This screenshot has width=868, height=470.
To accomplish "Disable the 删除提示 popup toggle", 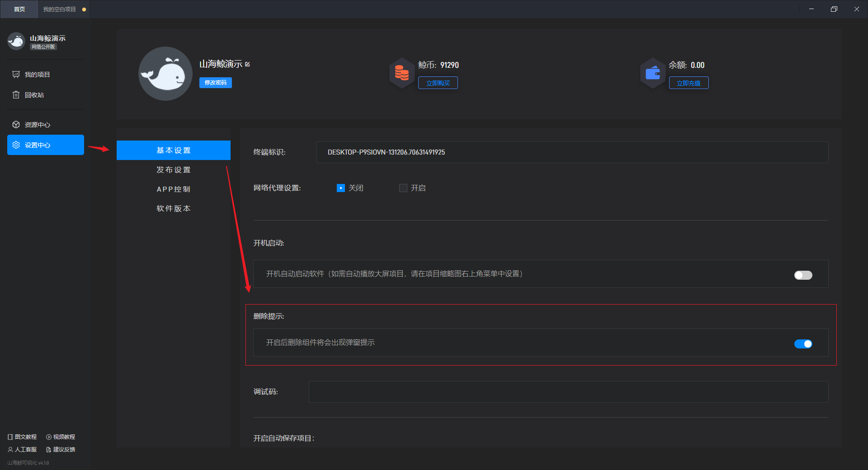I will (803, 344).
